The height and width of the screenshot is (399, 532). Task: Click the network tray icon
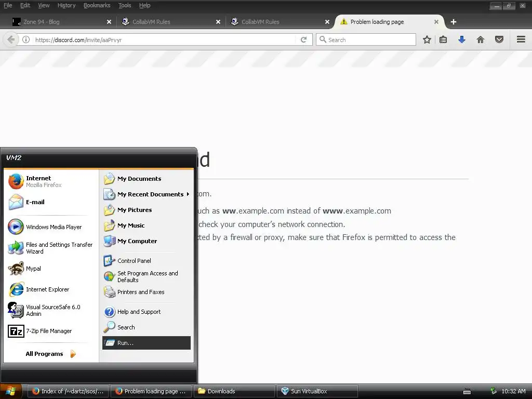click(x=494, y=391)
